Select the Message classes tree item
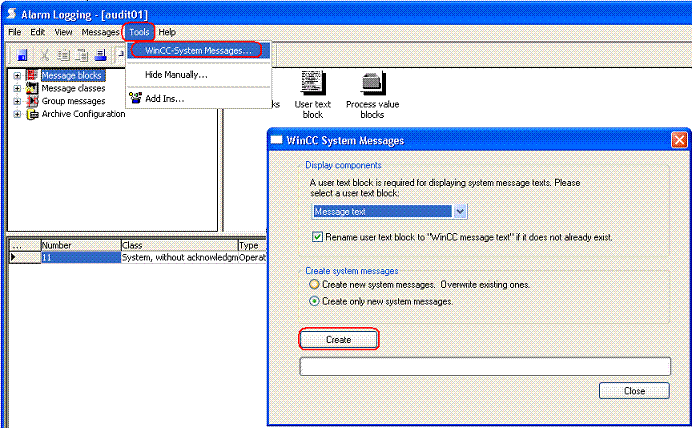Screen dimensions: 692x428 [73, 88]
